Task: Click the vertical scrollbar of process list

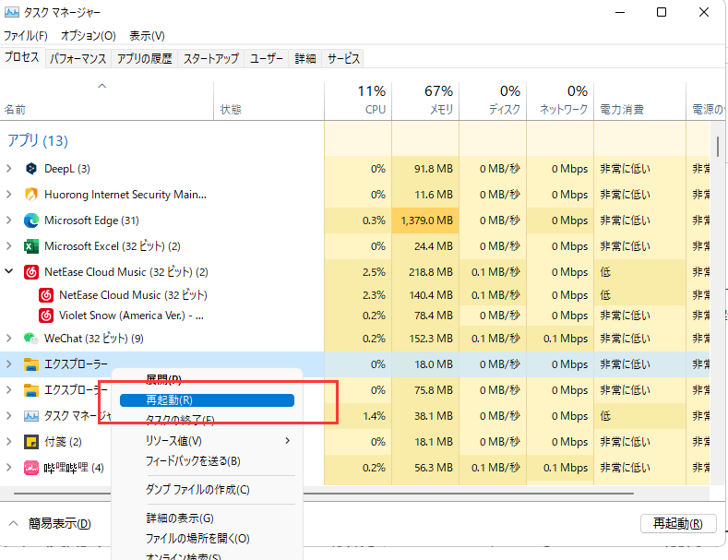Action: pyautogui.click(x=718, y=148)
